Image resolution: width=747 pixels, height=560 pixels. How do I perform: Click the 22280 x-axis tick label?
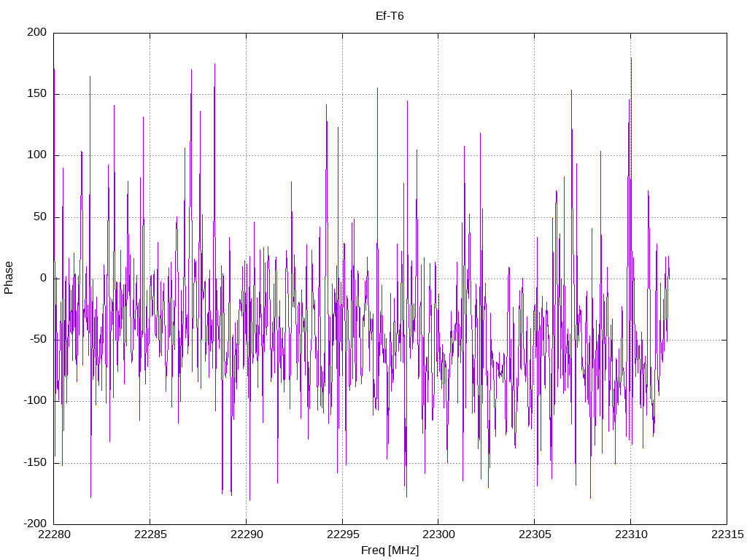tap(54, 534)
